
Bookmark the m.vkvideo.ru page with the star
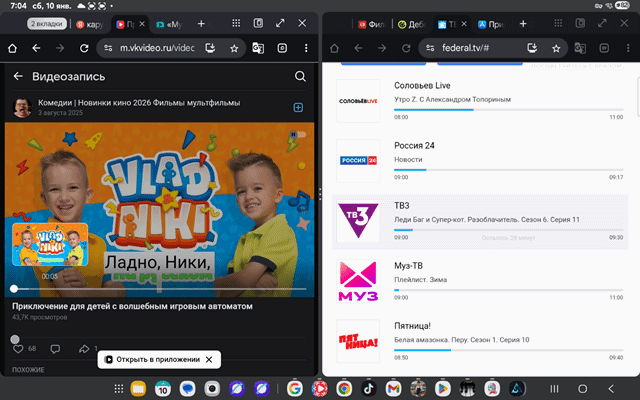coord(234,47)
